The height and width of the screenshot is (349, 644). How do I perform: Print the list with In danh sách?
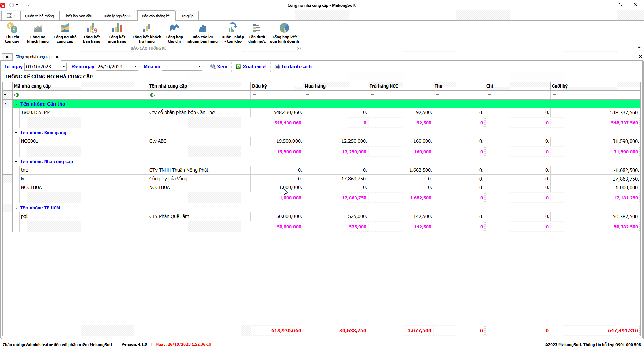[293, 67]
